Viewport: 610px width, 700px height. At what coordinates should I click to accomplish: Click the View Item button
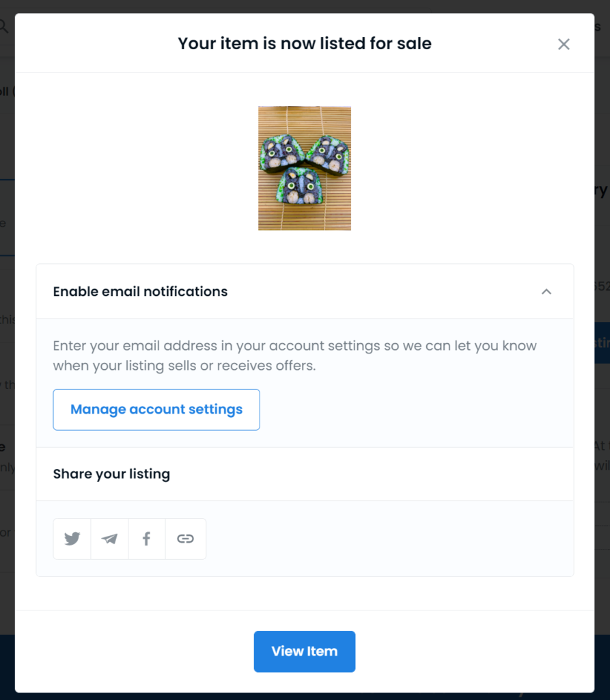pyautogui.click(x=305, y=651)
